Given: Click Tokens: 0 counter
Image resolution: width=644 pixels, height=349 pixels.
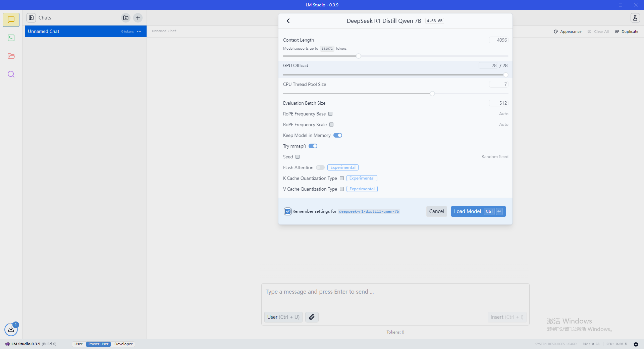Looking at the screenshot, I should pyautogui.click(x=395, y=332).
